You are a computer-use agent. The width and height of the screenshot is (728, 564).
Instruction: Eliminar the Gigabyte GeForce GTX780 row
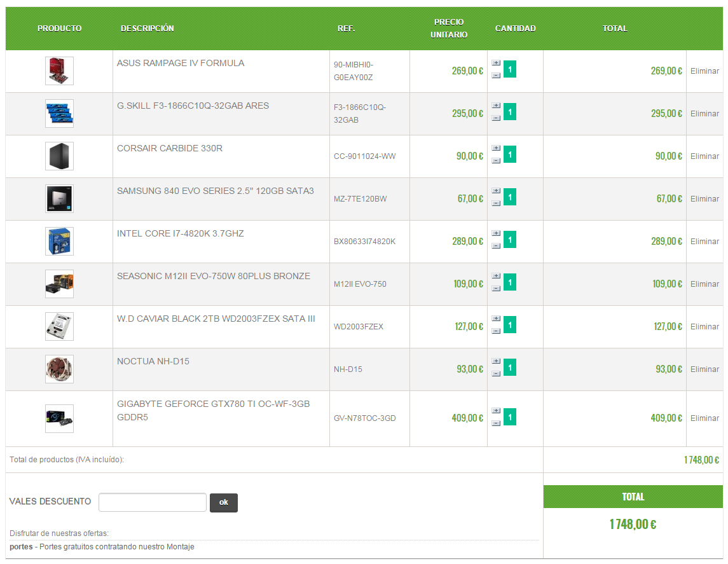704,418
